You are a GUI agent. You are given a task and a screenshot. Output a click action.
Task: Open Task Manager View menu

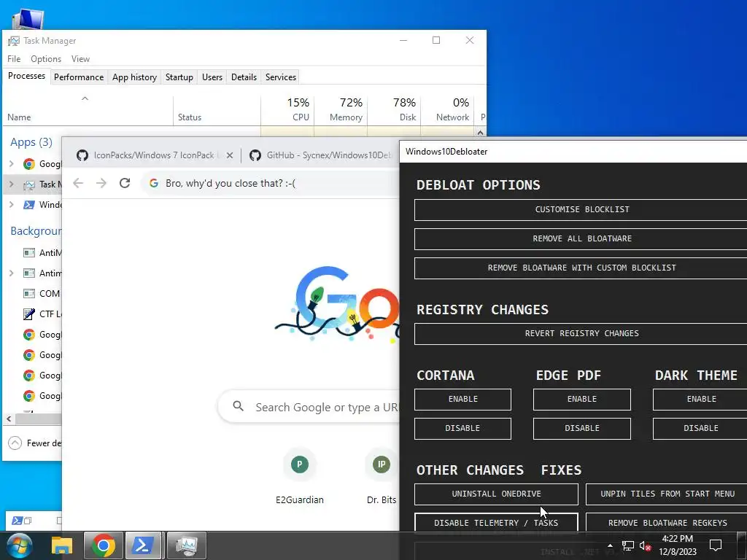coord(80,59)
